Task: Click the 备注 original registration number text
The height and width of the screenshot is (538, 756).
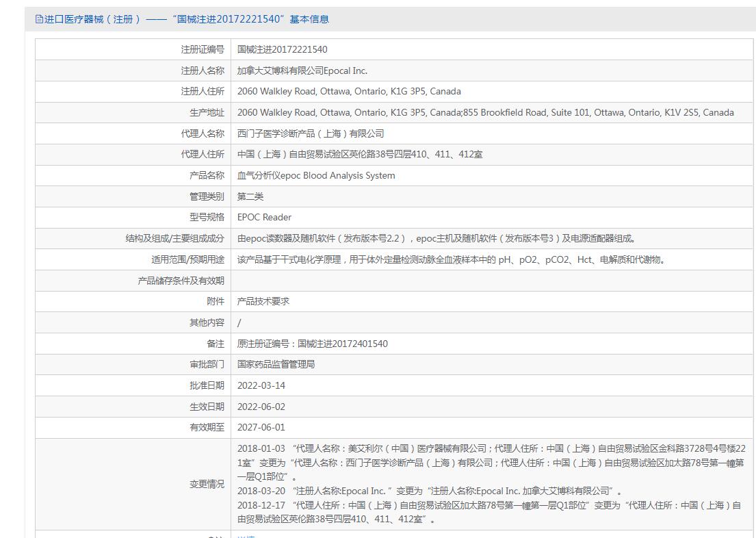Action: [x=312, y=344]
